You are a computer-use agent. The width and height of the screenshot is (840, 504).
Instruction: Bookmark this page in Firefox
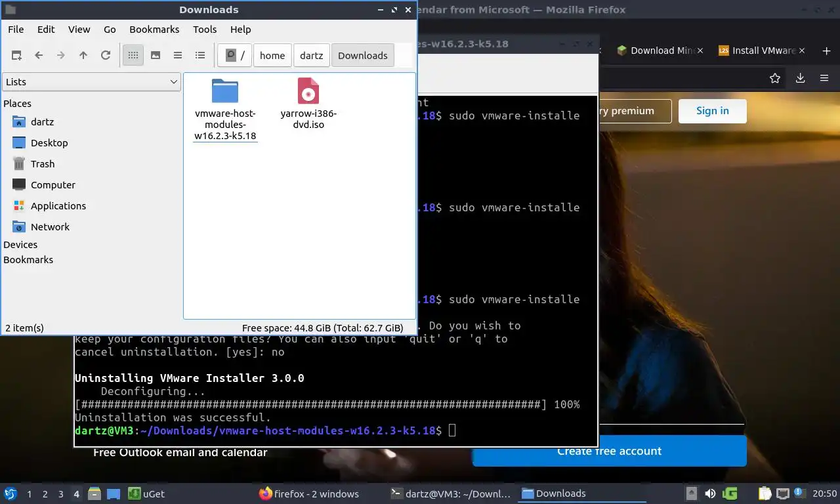click(775, 78)
